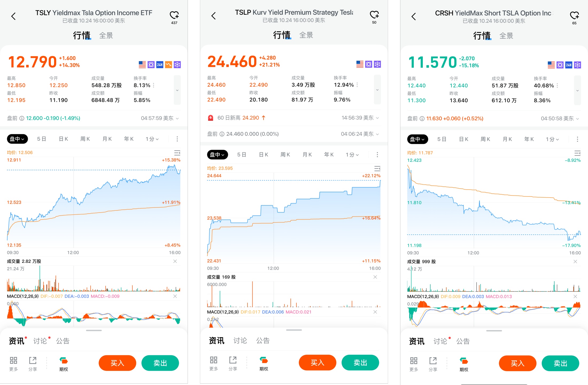Dismiss the CRSH 成交量 volume indicator
This screenshot has width=588, height=385.
[575, 261]
